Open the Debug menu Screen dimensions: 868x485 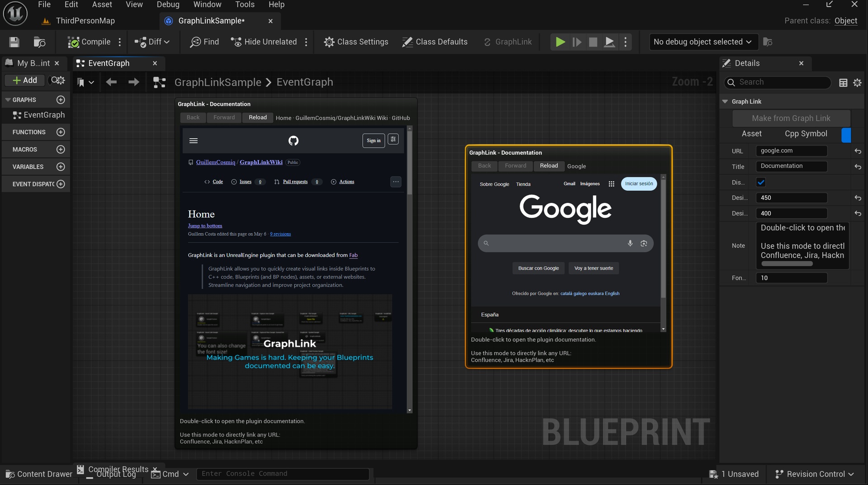click(168, 5)
